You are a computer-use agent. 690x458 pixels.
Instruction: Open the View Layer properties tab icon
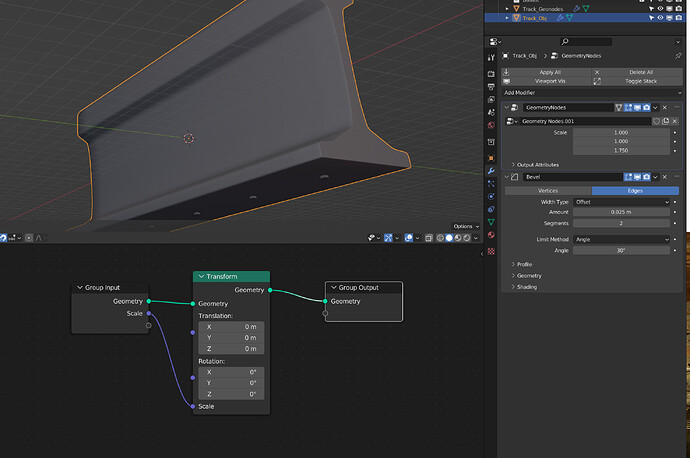491,99
